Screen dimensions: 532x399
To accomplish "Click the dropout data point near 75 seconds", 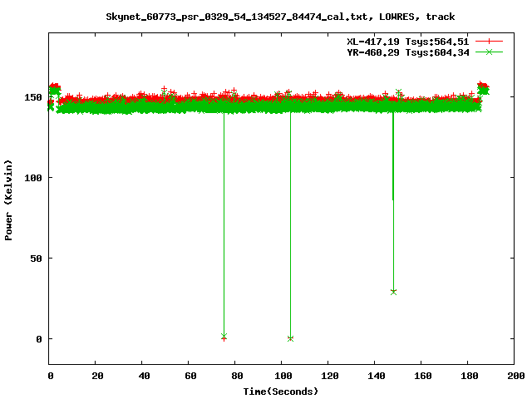I will click(x=224, y=337).
